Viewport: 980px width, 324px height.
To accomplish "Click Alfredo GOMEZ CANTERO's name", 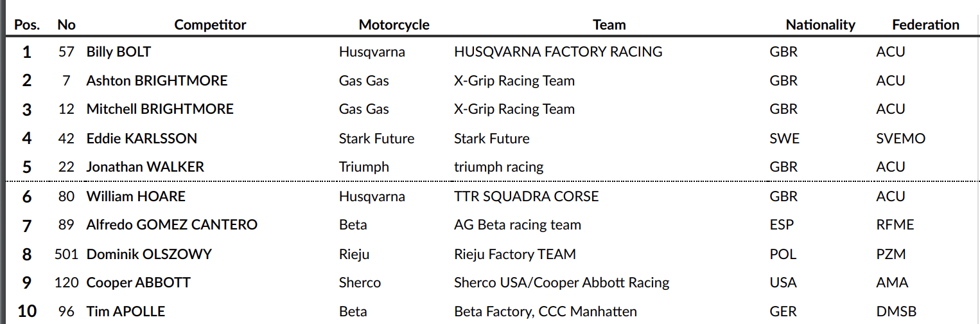I will [x=172, y=225].
